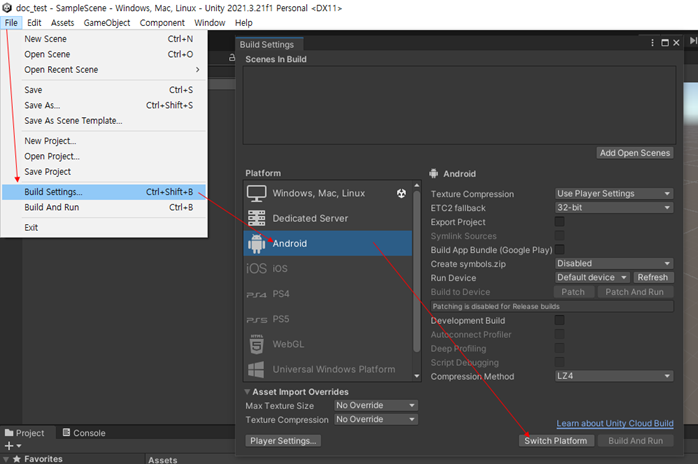
Task: Click the platform list scrollbar thumb
Action: 417,272
